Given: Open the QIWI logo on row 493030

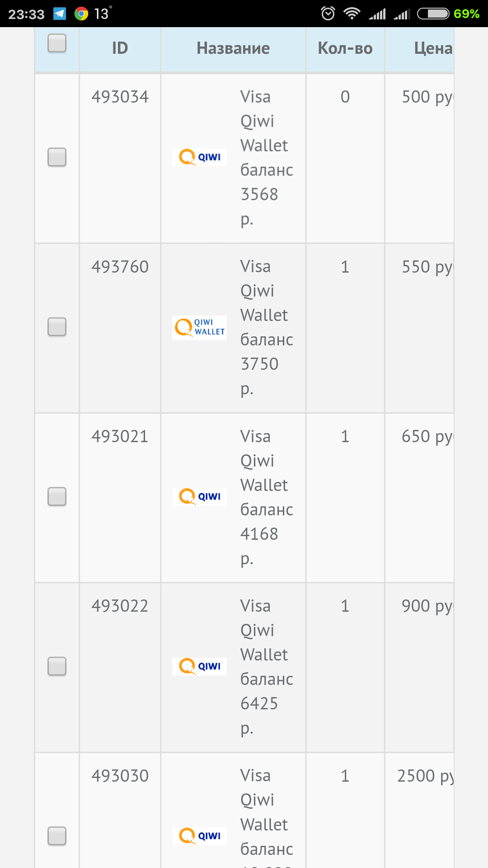Looking at the screenshot, I should pos(199,835).
